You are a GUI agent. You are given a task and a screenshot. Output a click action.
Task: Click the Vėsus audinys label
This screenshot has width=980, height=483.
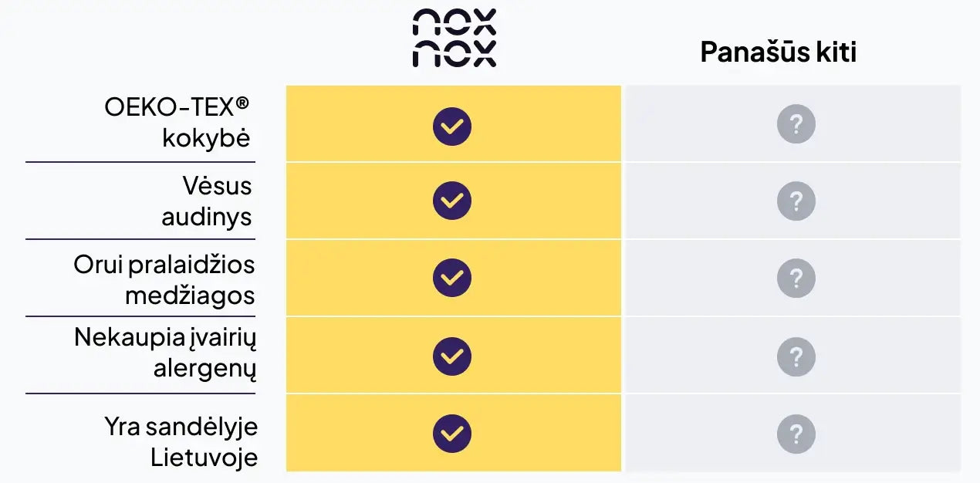point(207,201)
